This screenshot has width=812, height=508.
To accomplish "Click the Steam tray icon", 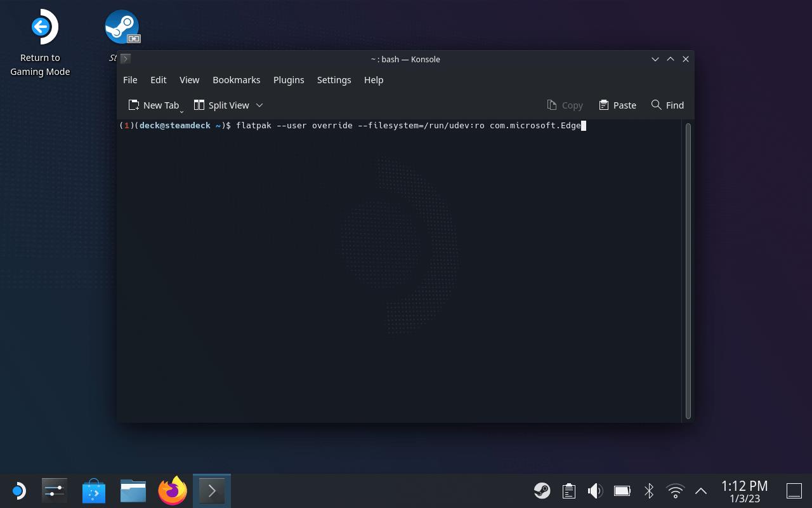I will tap(542, 491).
